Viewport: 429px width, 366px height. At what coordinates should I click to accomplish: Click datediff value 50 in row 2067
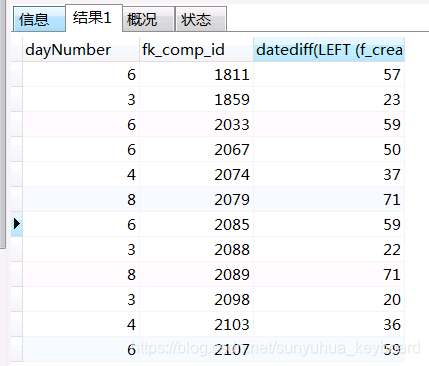pos(329,149)
